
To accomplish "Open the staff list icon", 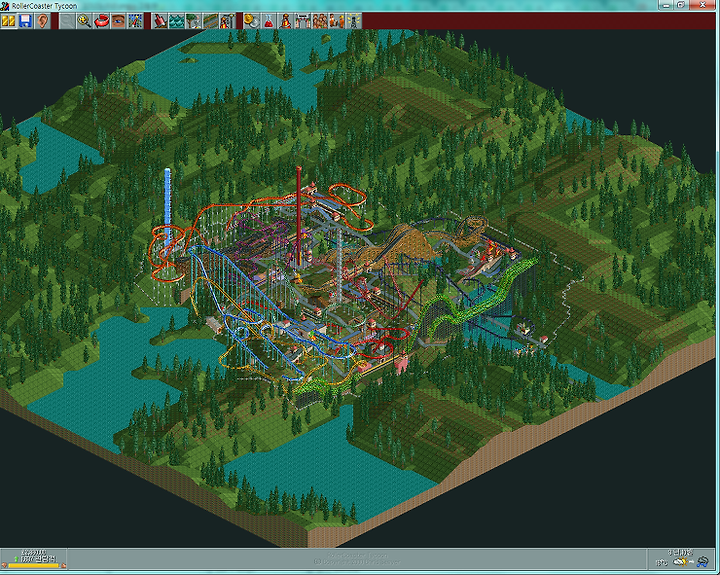I will coord(337,21).
